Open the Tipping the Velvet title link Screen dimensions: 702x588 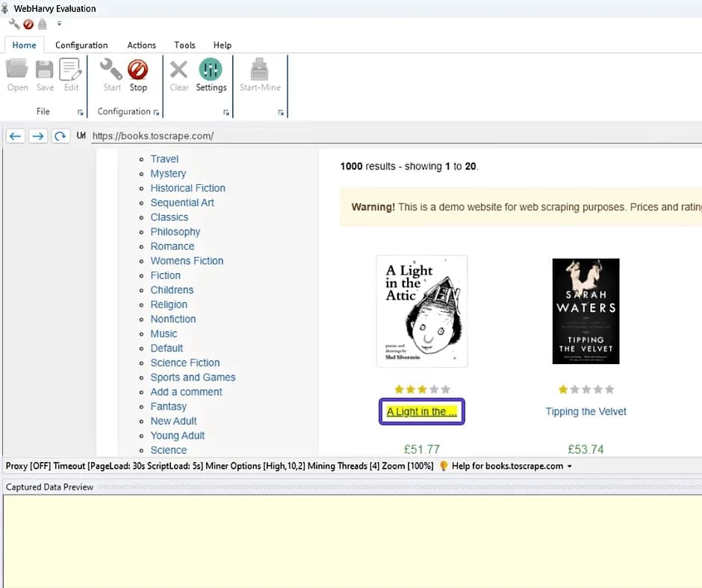[x=585, y=412]
